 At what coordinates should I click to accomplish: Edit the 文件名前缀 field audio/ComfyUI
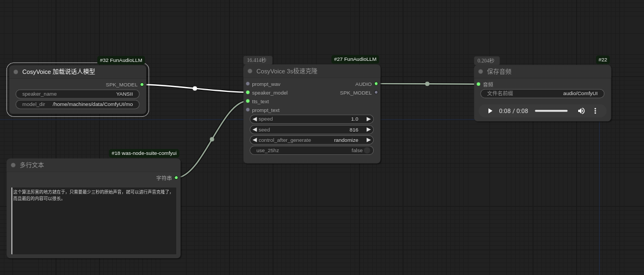pyautogui.click(x=542, y=93)
